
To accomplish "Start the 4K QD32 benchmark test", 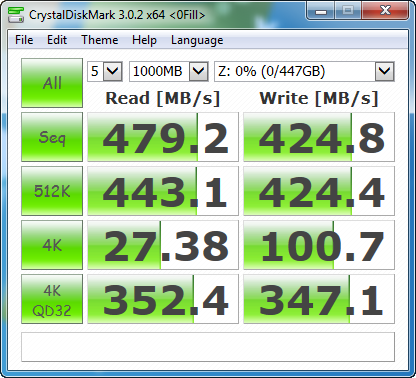I will pos(52,299).
